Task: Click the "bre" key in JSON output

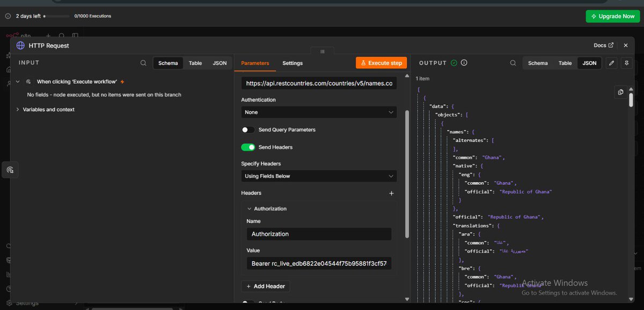Action: click(467, 268)
